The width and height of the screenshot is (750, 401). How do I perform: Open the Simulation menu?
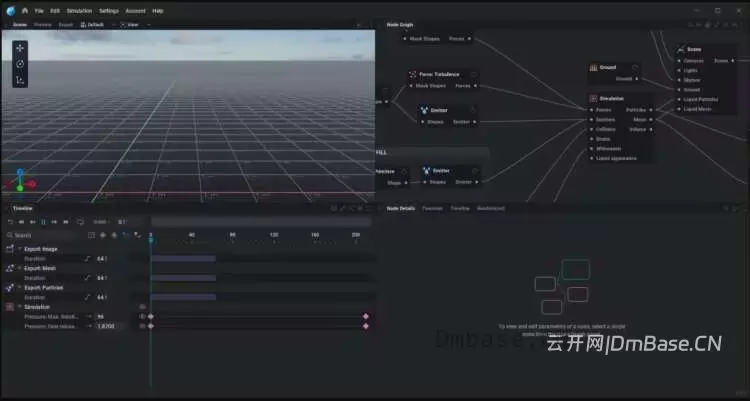tap(79, 11)
